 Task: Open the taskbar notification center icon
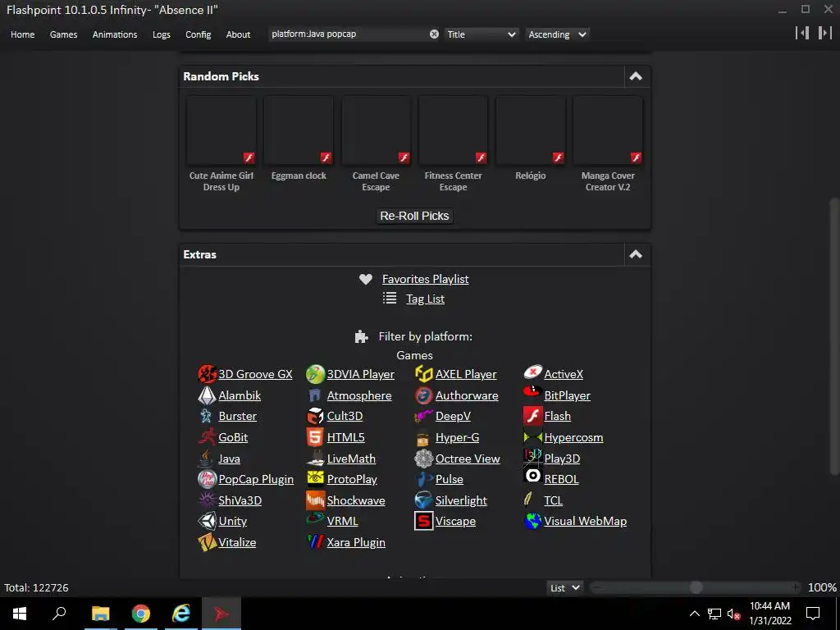tap(813, 614)
